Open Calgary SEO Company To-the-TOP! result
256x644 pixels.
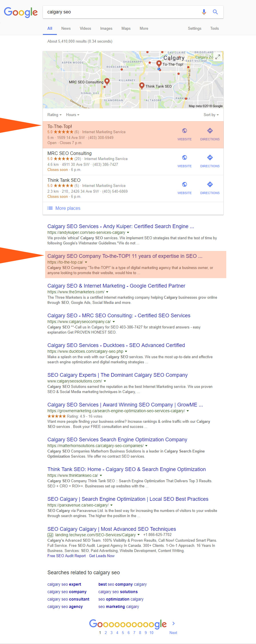coord(125,256)
